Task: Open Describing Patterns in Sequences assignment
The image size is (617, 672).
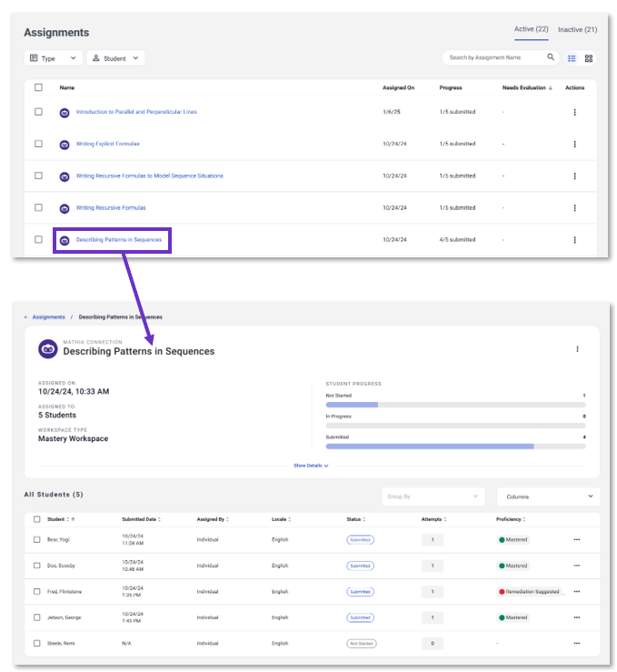Action: (119, 239)
